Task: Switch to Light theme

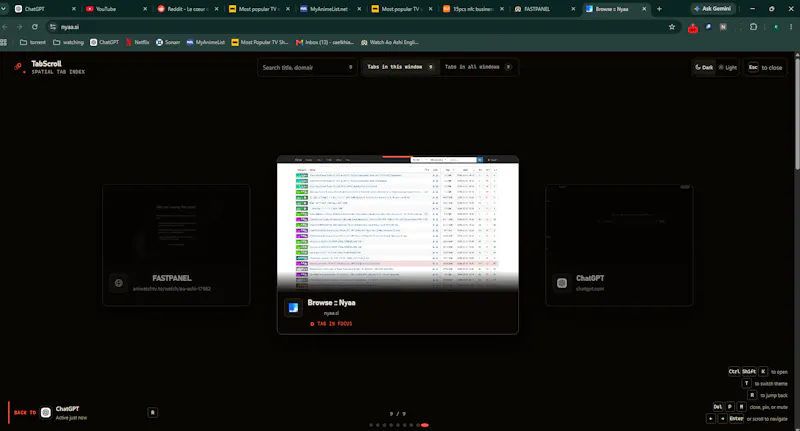Action: click(728, 67)
